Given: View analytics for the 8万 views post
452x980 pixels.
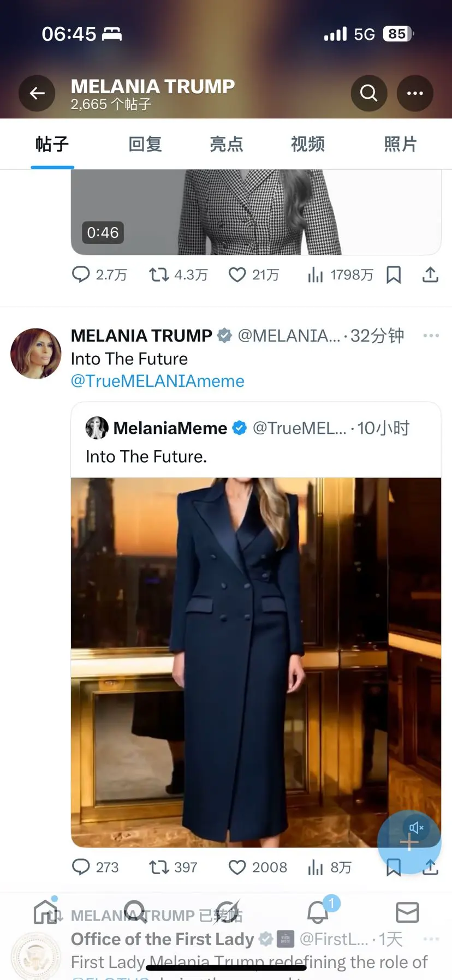Looking at the screenshot, I should [x=316, y=867].
